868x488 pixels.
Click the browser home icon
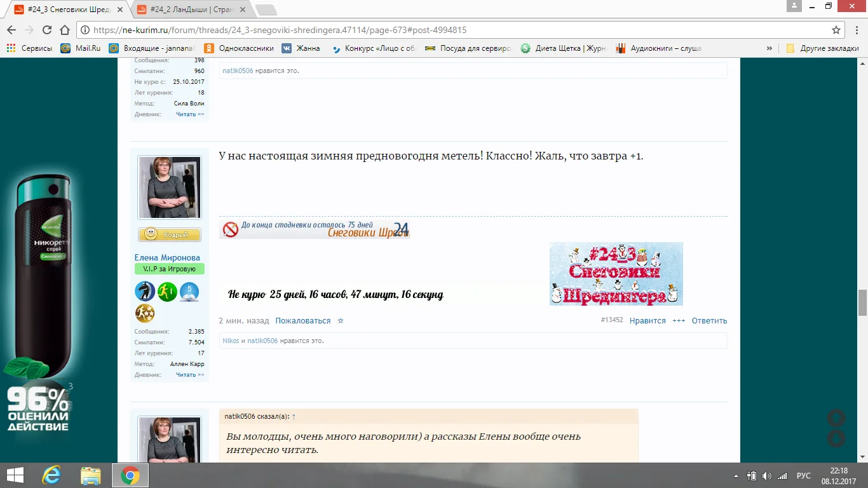pos(64,30)
